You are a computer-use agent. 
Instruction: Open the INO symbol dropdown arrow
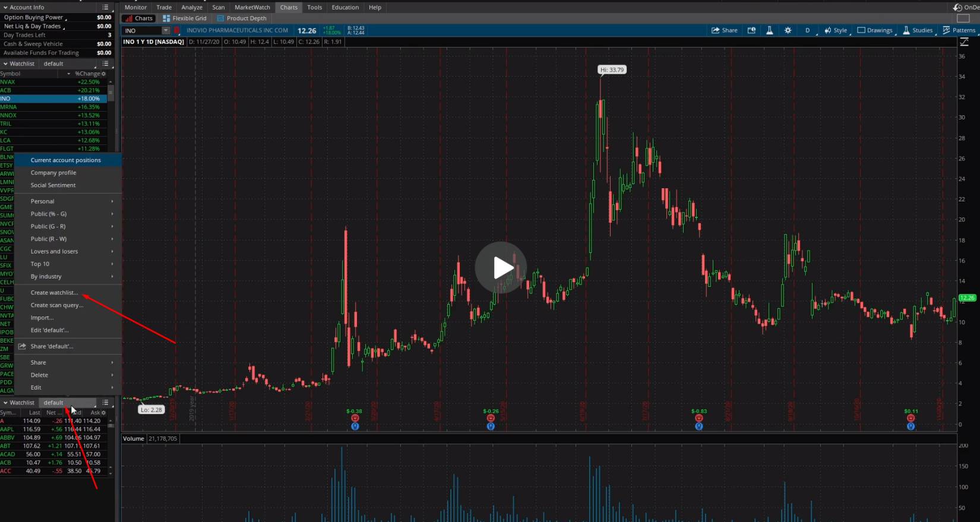pyautogui.click(x=166, y=30)
